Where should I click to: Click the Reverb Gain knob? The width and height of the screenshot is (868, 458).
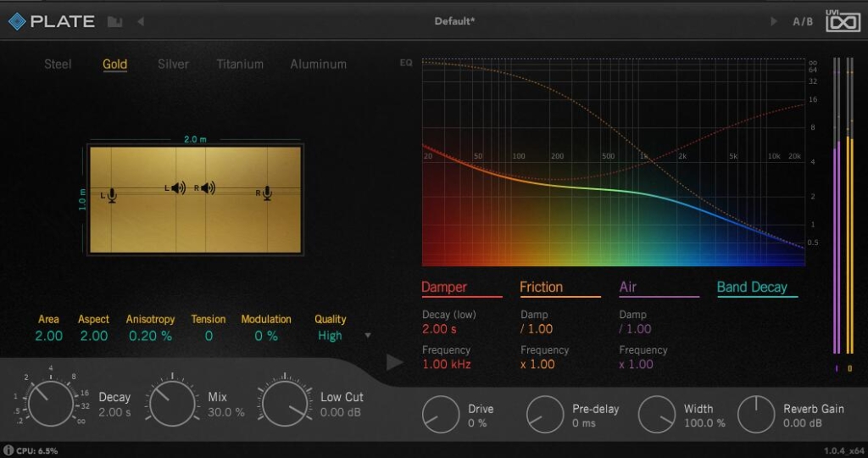756,415
